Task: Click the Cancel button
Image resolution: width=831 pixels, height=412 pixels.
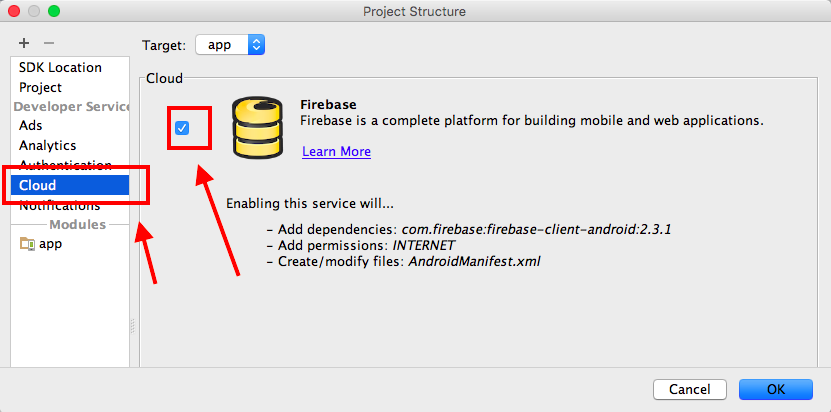Action: pos(689,389)
